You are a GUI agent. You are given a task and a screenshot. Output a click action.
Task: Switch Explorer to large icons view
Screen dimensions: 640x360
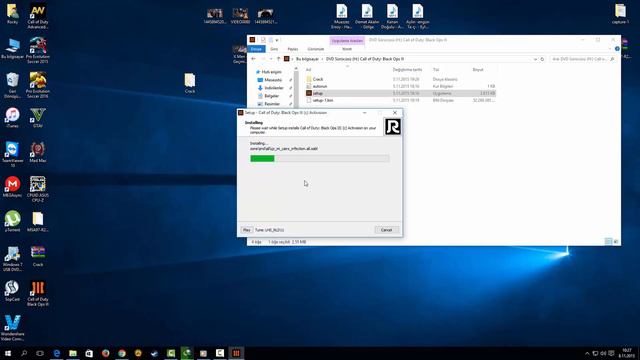coord(616,242)
